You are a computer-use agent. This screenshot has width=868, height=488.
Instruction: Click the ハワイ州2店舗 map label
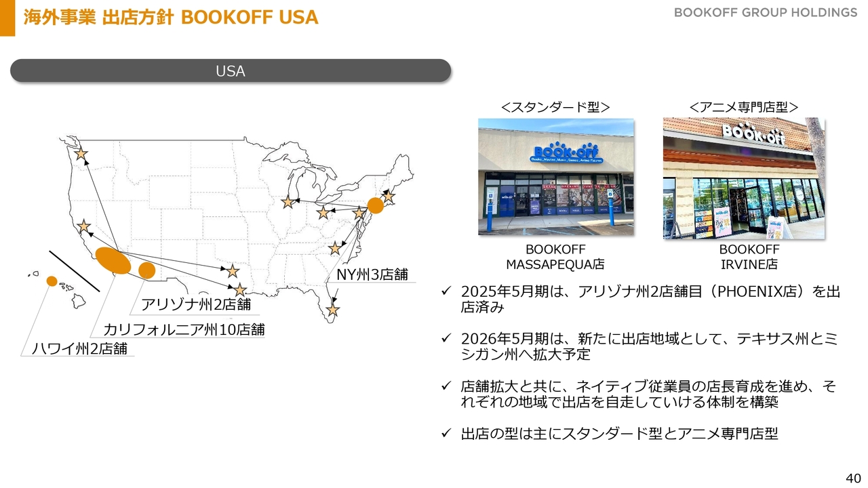(79, 349)
